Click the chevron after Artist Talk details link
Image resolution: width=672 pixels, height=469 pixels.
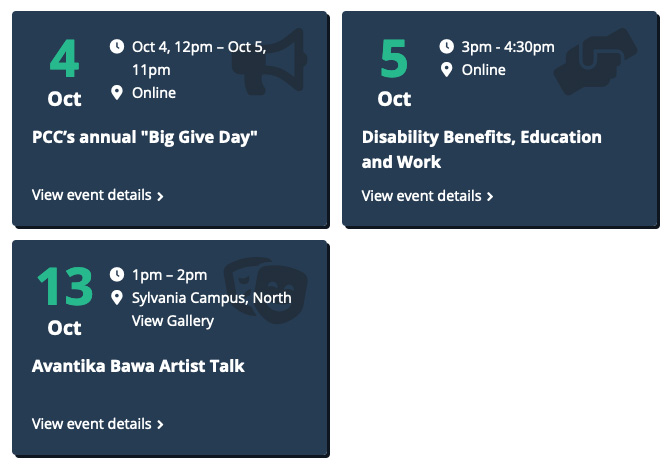(x=160, y=424)
